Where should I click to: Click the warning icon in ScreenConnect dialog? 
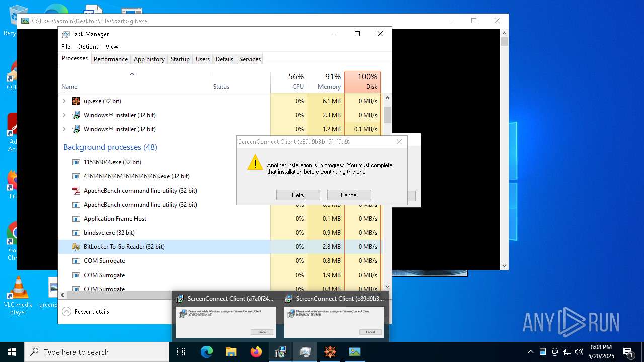[255, 162]
